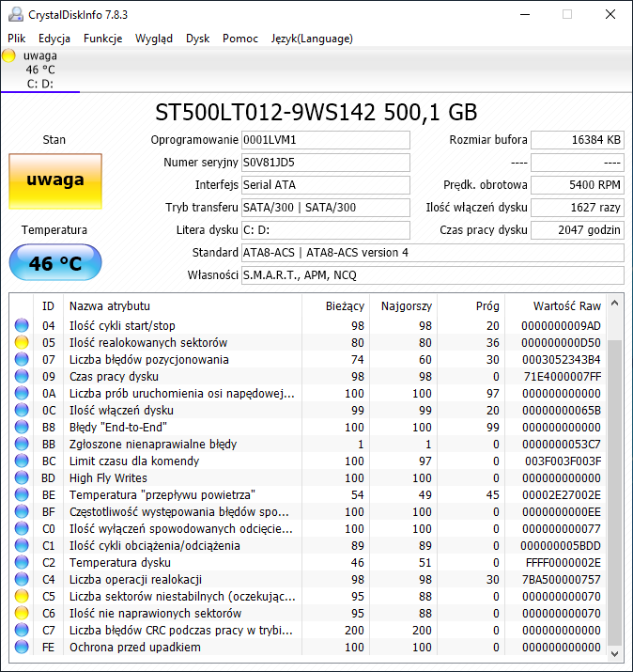Viewport: 633px width, 672px height.
Task: Click the Standard field ATA8-ACS
Action: tap(433, 253)
